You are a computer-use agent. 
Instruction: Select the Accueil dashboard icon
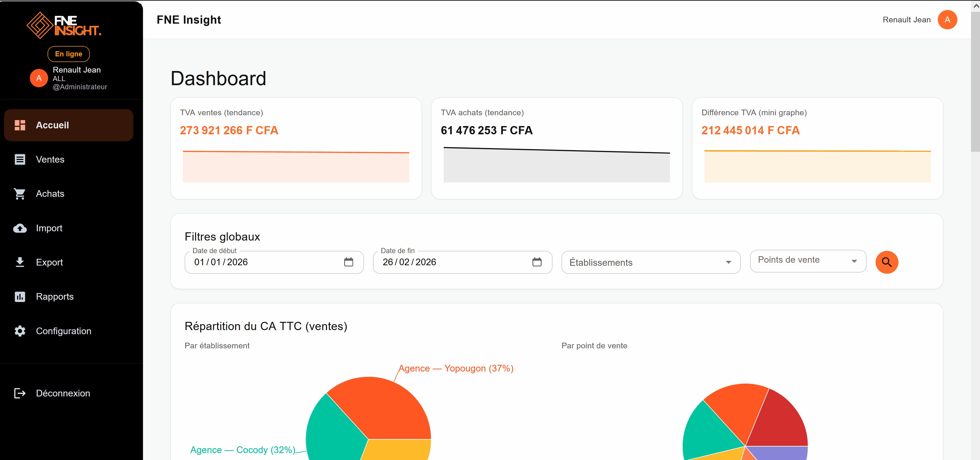point(20,125)
